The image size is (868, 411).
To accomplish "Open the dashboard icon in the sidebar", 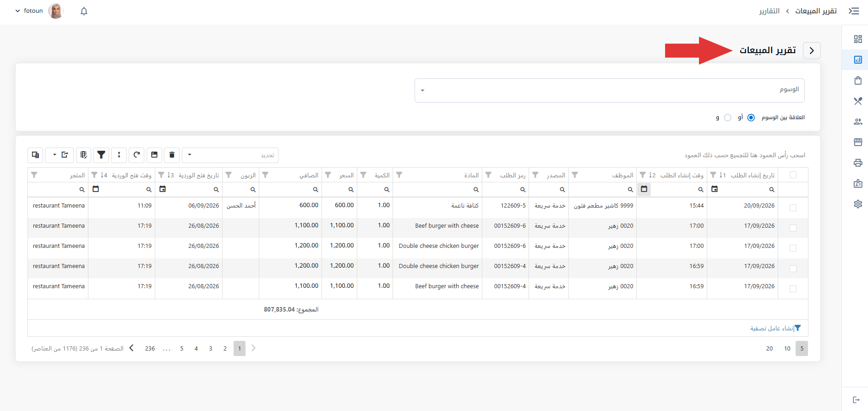I will (x=858, y=39).
